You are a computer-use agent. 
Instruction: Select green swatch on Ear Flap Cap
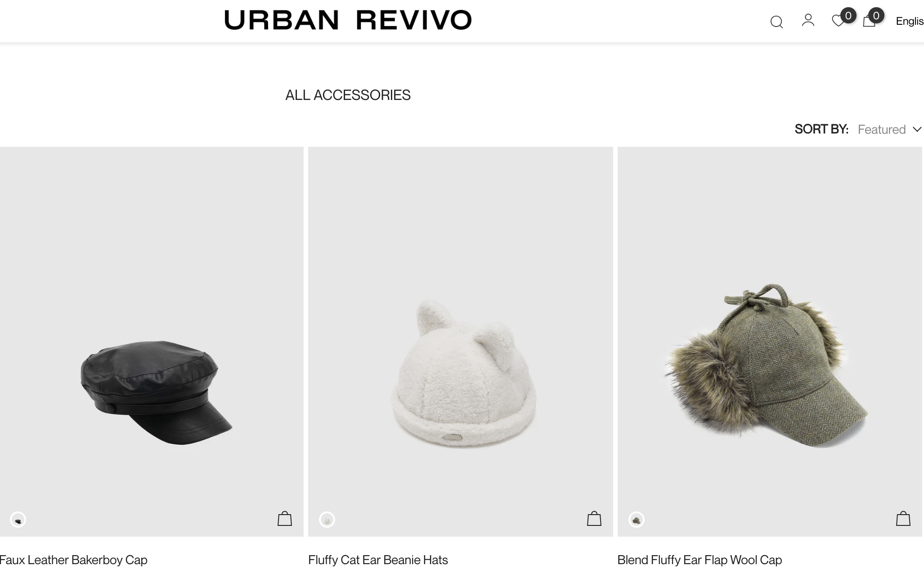(x=637, y=520)
